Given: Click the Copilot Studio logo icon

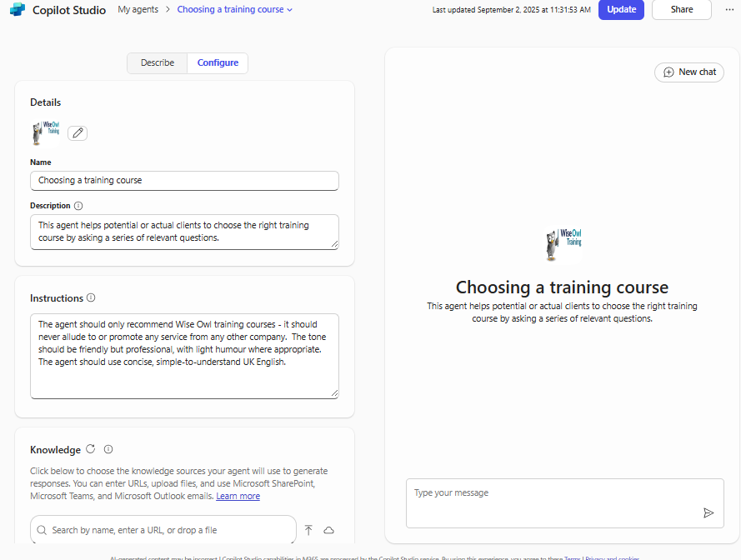Looking at the screenshot, I should point(16,10).
